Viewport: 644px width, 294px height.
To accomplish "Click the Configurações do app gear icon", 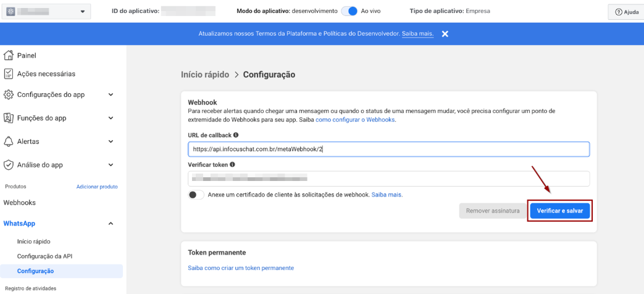I will pos(9,94).
